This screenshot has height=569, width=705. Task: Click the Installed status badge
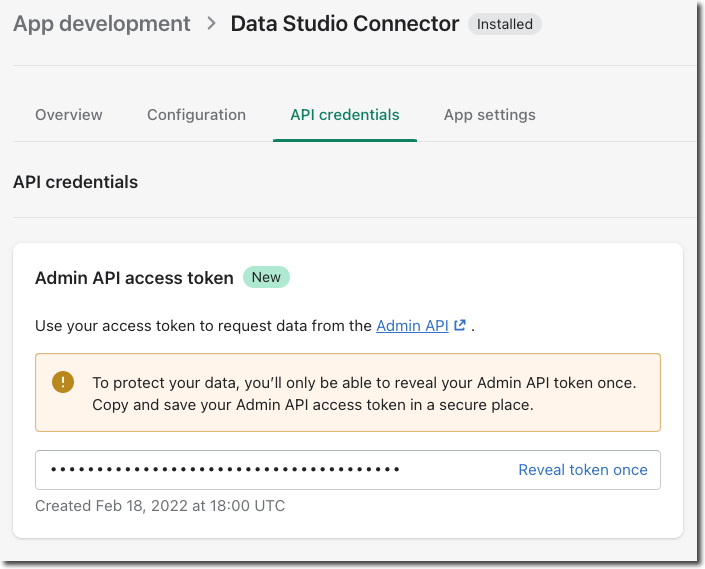[x=504, y=24]
